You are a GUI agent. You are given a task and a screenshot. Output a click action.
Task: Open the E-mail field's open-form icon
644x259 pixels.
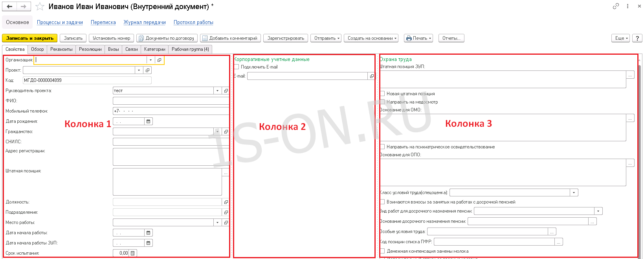[371, 76]
